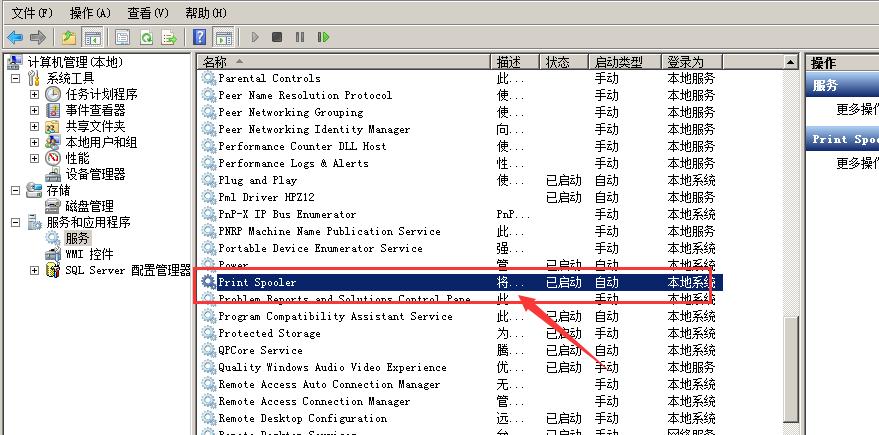The image size is (879, 435).
Task: Select PNRP Machine Name Publication Service
Action: tap(329, 232)
